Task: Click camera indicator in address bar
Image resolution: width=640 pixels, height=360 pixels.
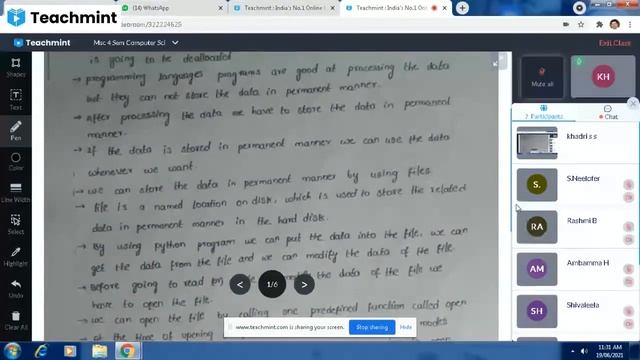Action: click(x=566, y=24)
